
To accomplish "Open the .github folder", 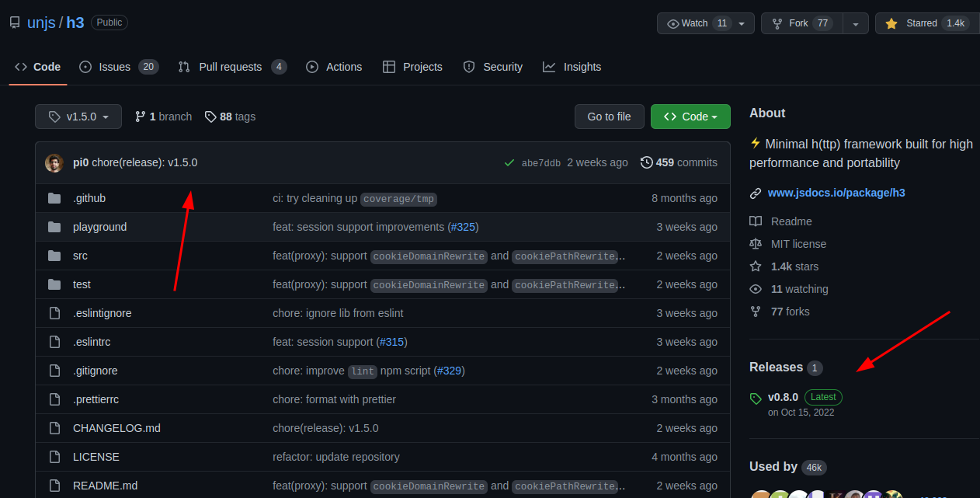I will tap(89, 198).
